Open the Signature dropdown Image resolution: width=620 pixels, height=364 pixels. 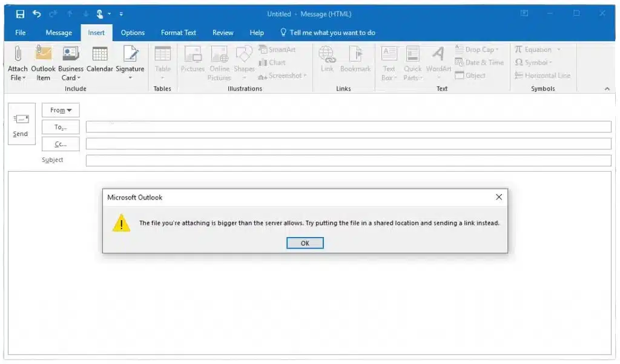point(130,63)
